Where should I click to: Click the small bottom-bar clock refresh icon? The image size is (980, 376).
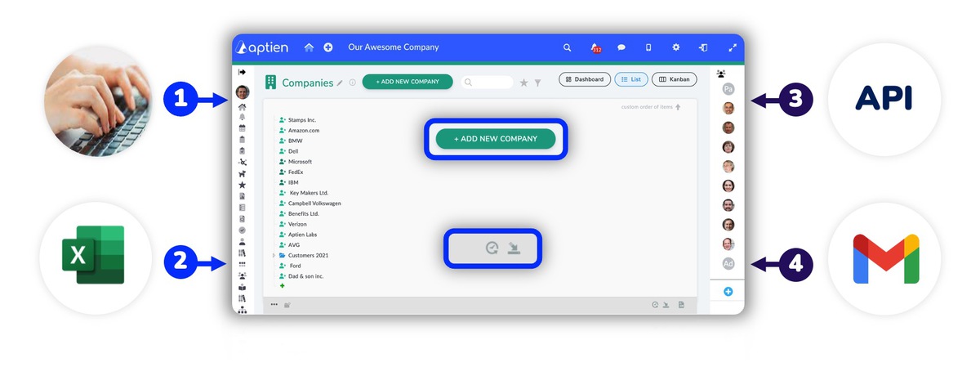[655, 305]
